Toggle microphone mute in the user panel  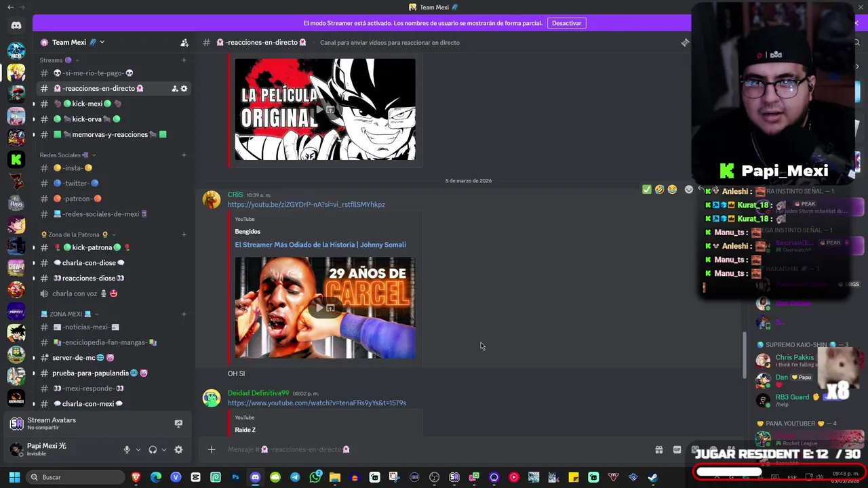coord(127,449)
